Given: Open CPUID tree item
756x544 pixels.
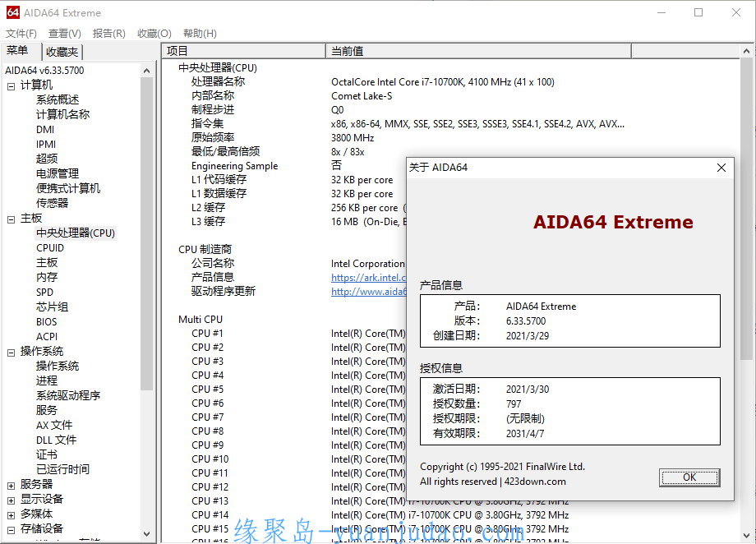Looking at the screenshot, I should (50, 248).
